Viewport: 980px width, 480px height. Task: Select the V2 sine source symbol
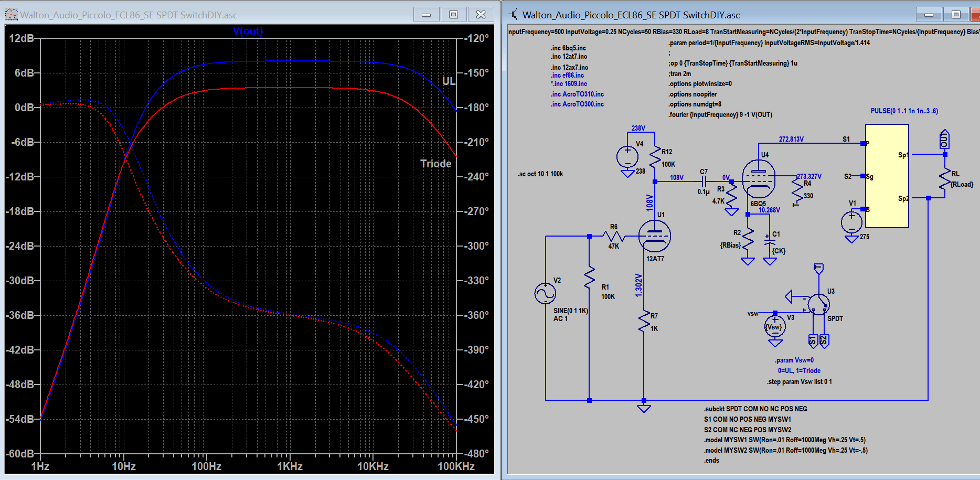pyautogui.click(x=545, y=293)
